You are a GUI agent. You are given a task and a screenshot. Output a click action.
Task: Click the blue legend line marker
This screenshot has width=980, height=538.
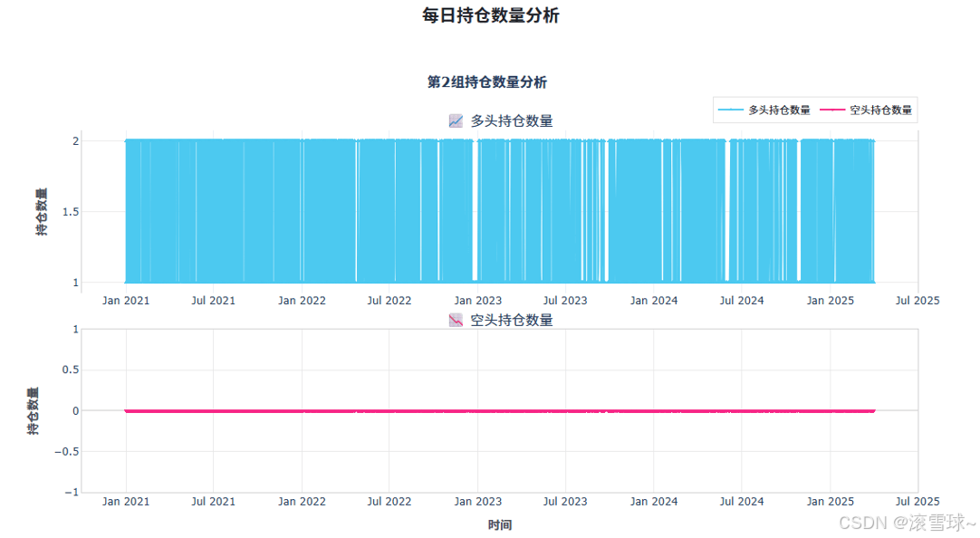point(730,110)
